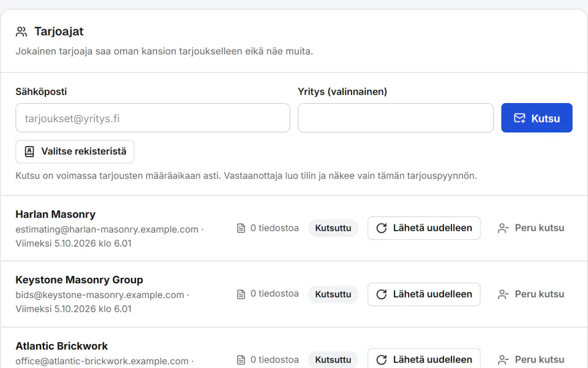Click the Sähköposti email input field
The width and height of the screenshot is (588, 368).
pos(153,118)
